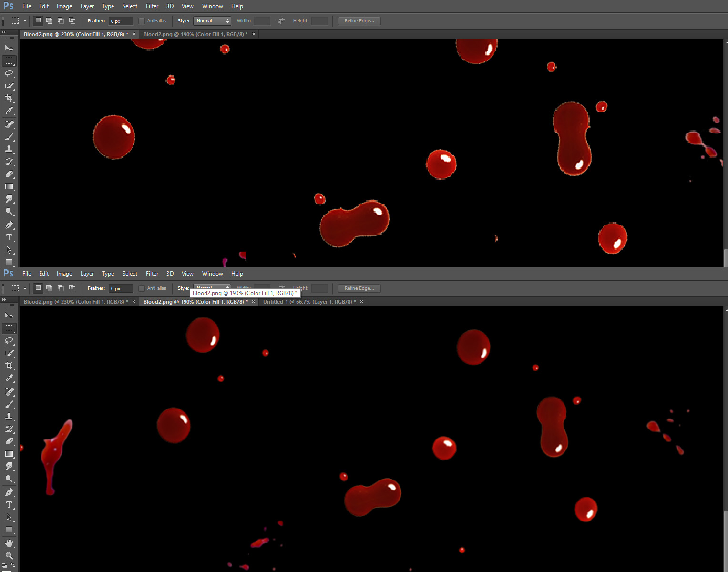Reset default foreground/background colors, bottom window
The width and height of the screenshot is (728, 572).
pos(4,566)
